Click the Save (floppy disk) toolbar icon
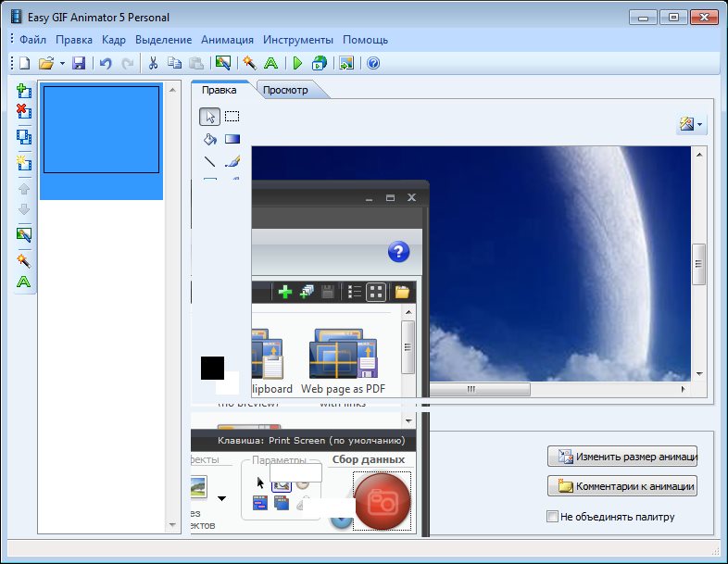Image resolution: width=728 pixels, height=564 pixels. pos(79,63)
